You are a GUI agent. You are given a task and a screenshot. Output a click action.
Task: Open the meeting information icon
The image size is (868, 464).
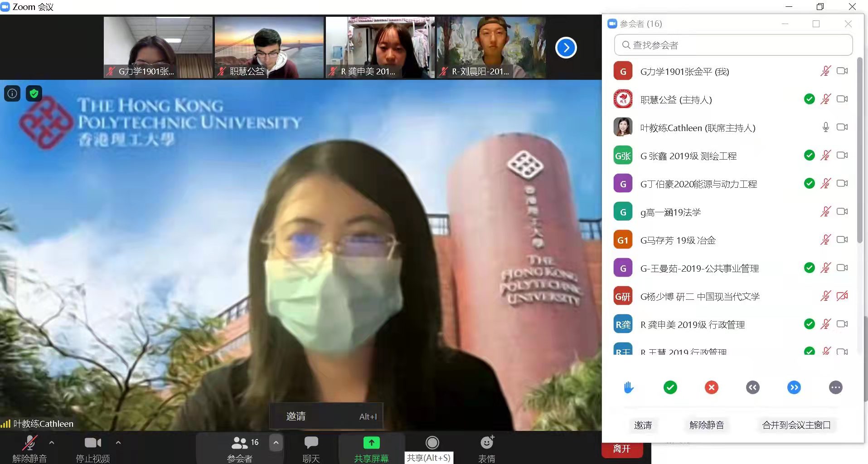(12, 93)
